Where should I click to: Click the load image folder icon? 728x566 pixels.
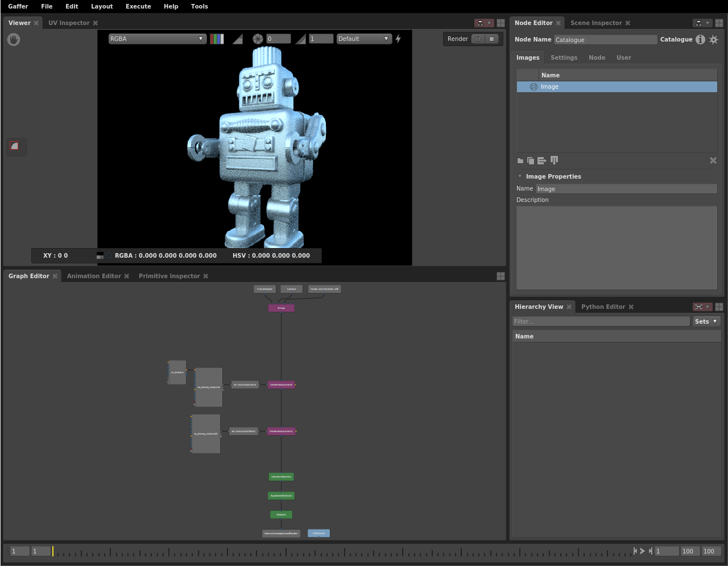point(520,161)
